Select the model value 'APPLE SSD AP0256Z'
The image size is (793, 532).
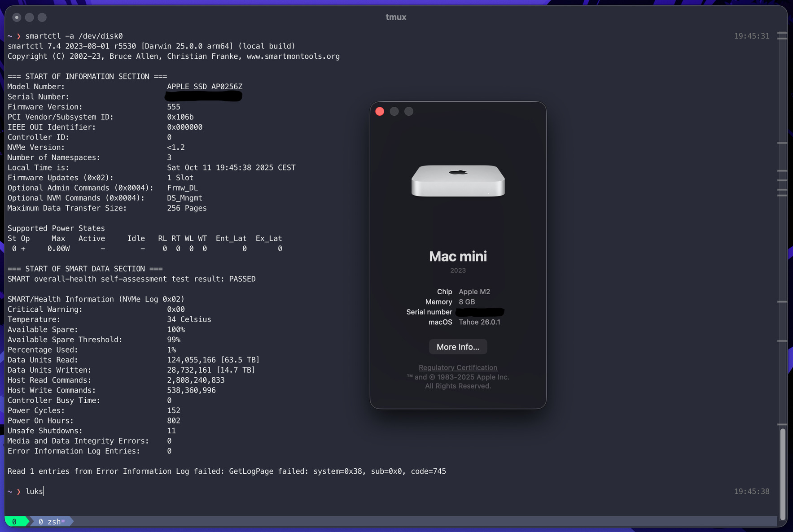(x=205, y=87)
